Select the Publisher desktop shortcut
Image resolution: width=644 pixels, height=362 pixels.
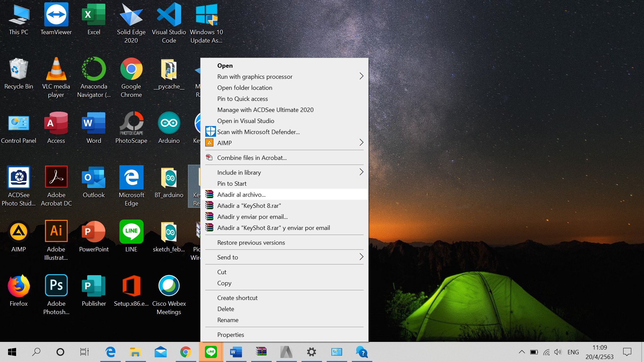pos(94,291)
